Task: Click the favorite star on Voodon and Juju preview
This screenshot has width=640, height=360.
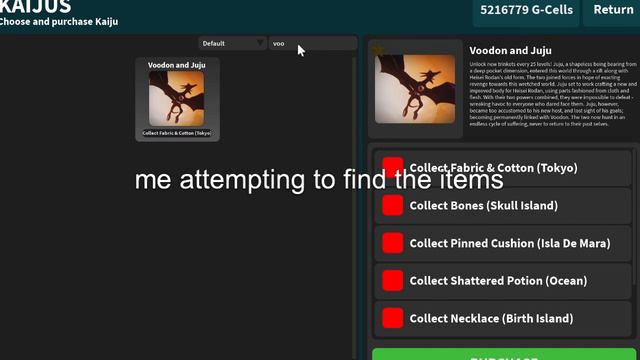Action: coord(378,50)
